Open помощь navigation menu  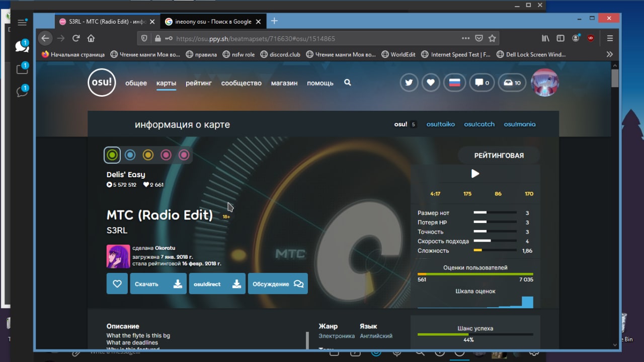[320, 83]
